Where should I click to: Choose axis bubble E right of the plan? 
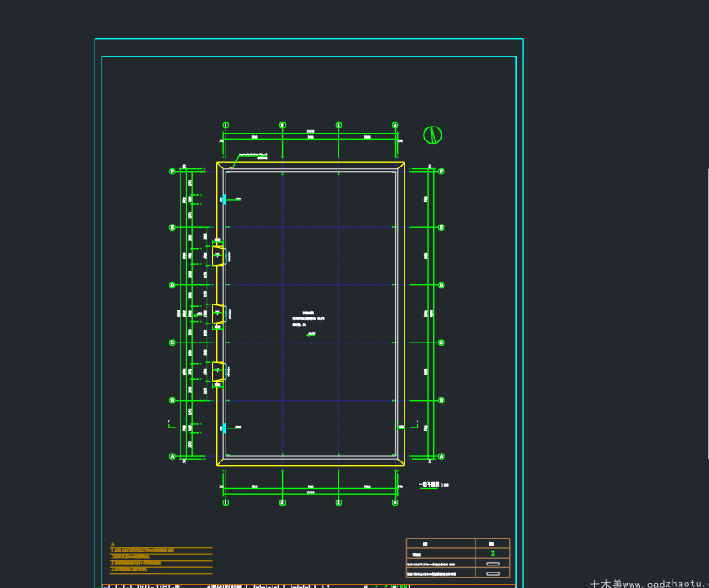point(442,227)
